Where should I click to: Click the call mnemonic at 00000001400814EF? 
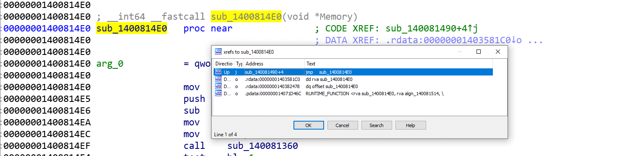[x=194, y=146]
